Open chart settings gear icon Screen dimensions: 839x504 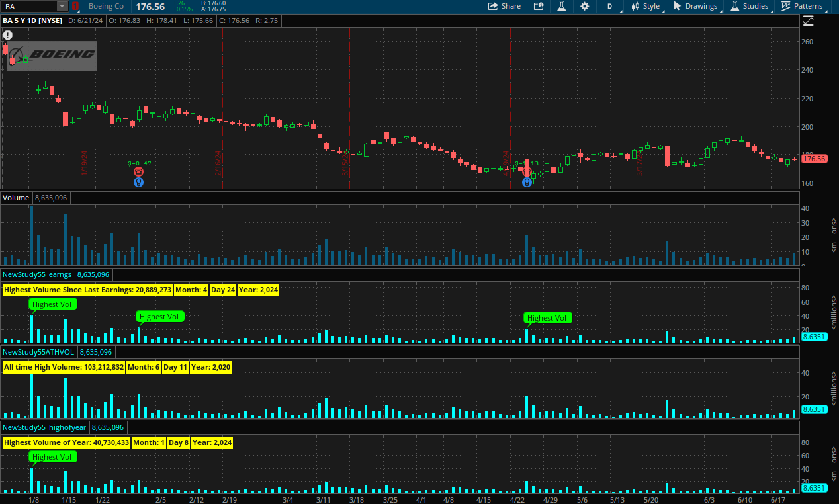tap(584, 6)
